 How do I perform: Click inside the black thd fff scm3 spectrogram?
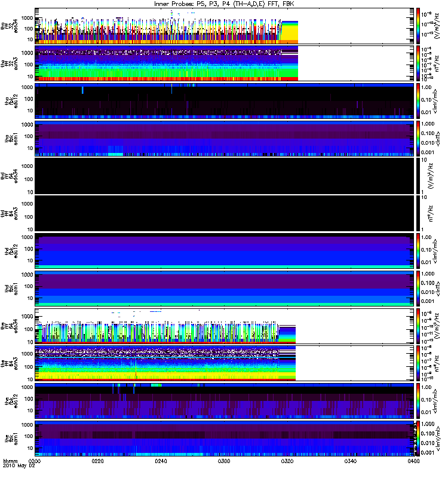coord(225,213)
